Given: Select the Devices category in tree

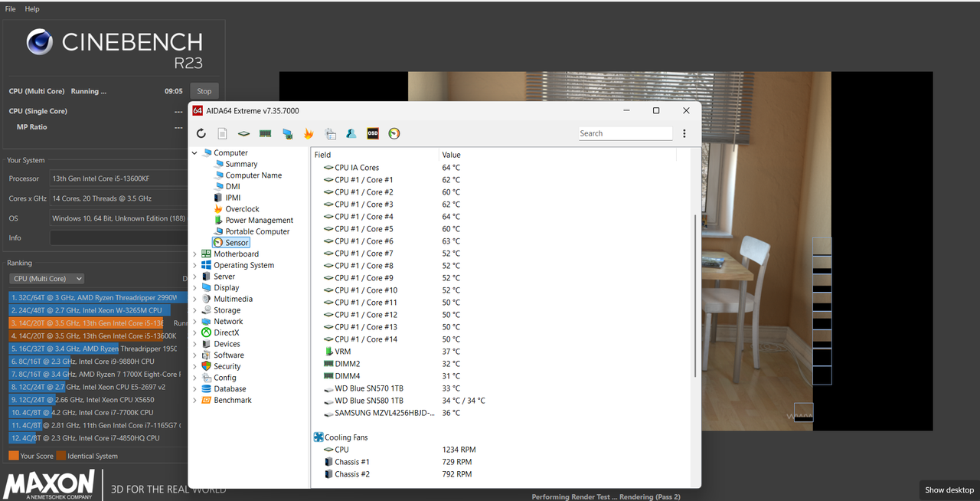Looking at the screenshot, I should coord(227,344).
